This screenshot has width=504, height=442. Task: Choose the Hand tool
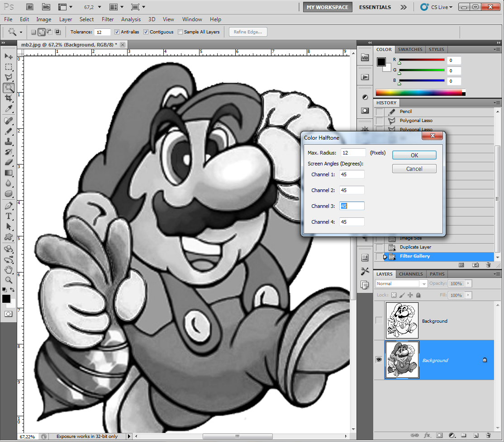pyautogui.click(x=9, y=270)
